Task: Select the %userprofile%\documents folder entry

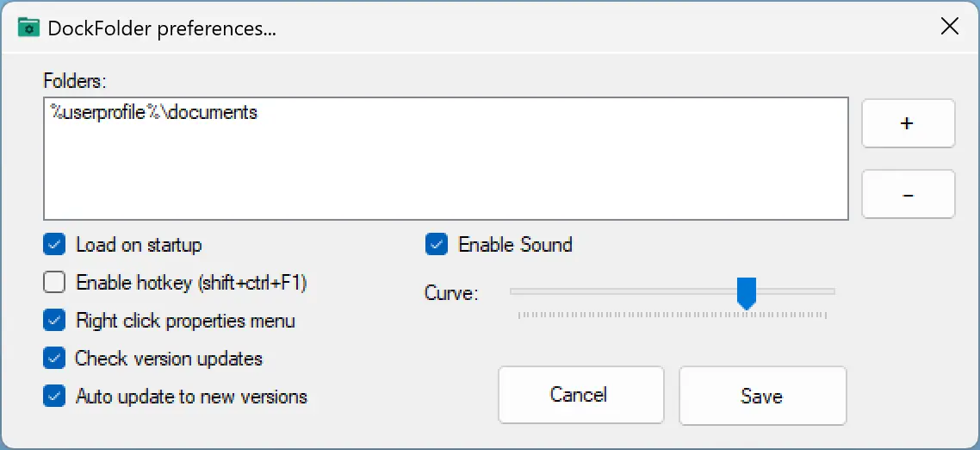Action: [154, 113]
